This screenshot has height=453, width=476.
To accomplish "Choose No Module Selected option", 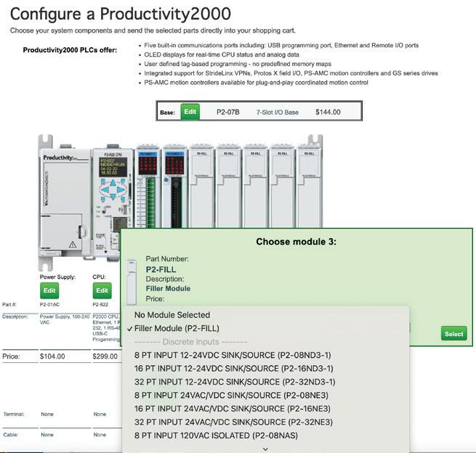I will pos(265,315).
